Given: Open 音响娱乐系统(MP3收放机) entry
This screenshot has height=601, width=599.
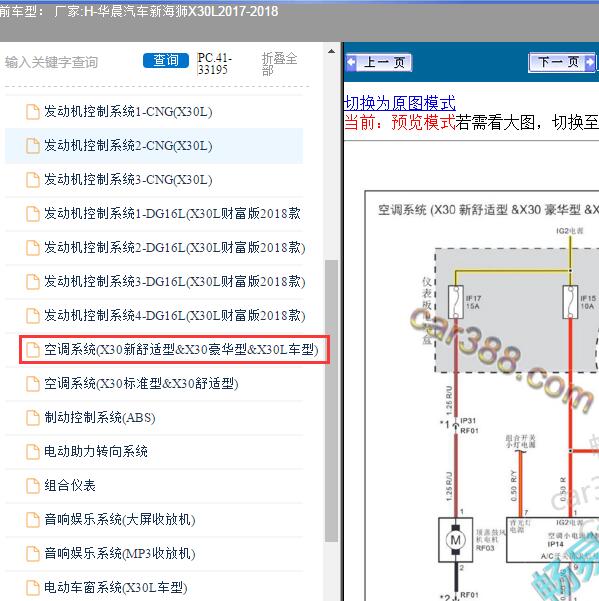Looking at the screenshot, I should point(120,553).
